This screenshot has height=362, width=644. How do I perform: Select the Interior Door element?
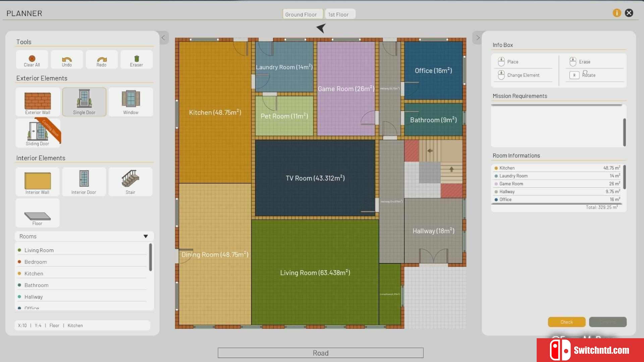tap(84, 182)
